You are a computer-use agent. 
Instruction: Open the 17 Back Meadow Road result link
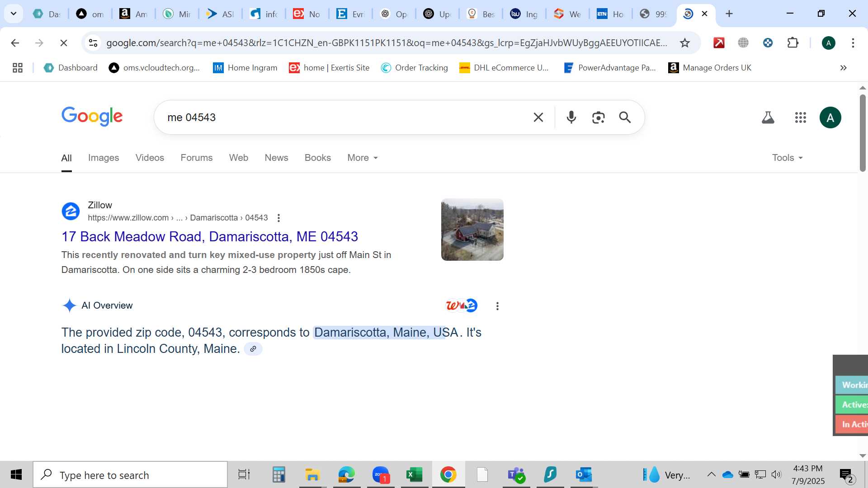coord(210,236)
